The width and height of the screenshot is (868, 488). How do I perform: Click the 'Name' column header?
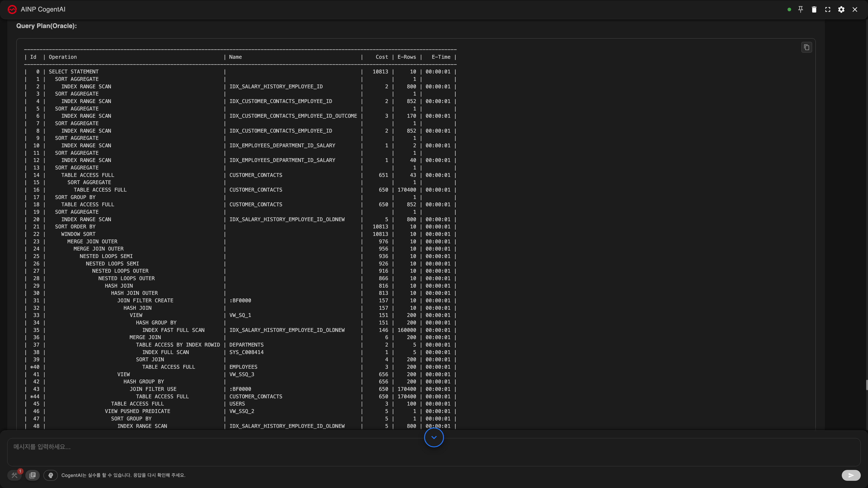click(x=235, y=57)
